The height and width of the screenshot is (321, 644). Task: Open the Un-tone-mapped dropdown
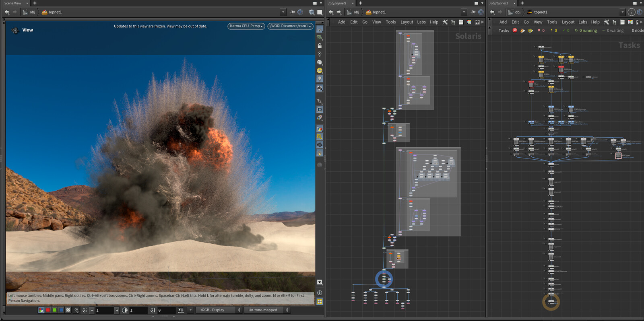click(267, 310)
